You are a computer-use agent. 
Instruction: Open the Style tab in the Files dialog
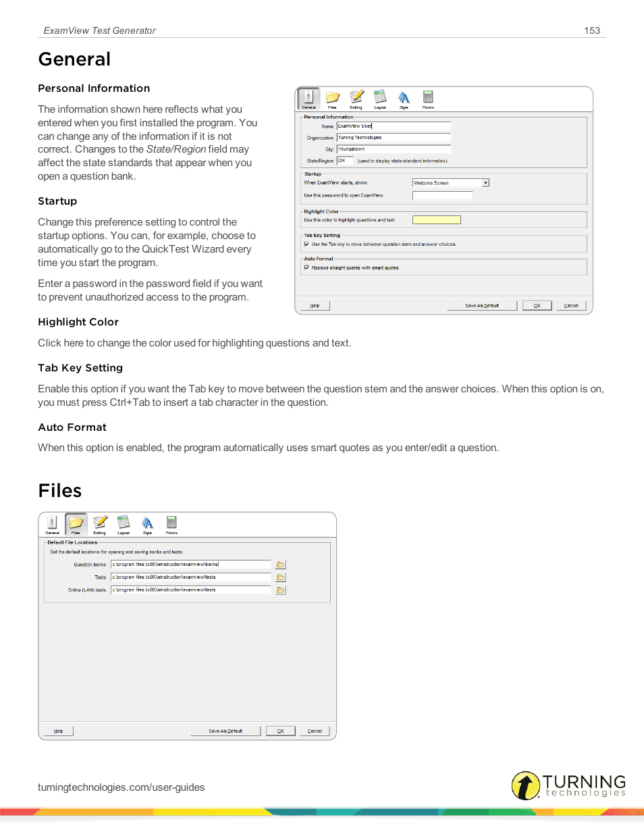(x=147, y=524)
